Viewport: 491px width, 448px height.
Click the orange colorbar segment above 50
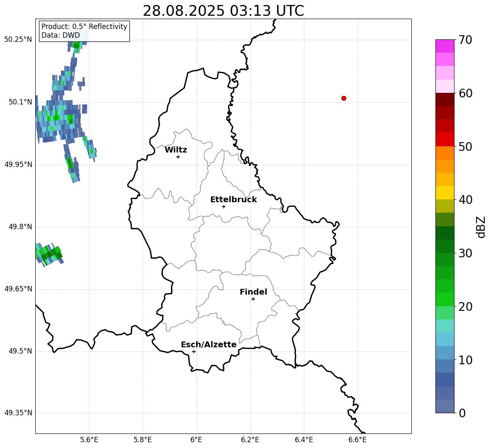tap(445, 153)
